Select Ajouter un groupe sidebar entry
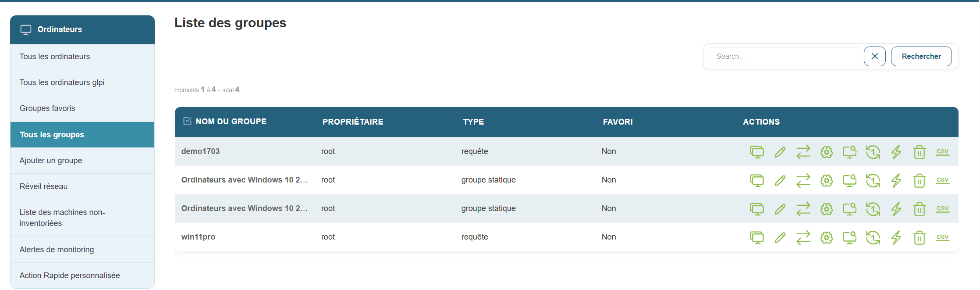The width and height of the screenshot is (980, 290). (51, 161)
